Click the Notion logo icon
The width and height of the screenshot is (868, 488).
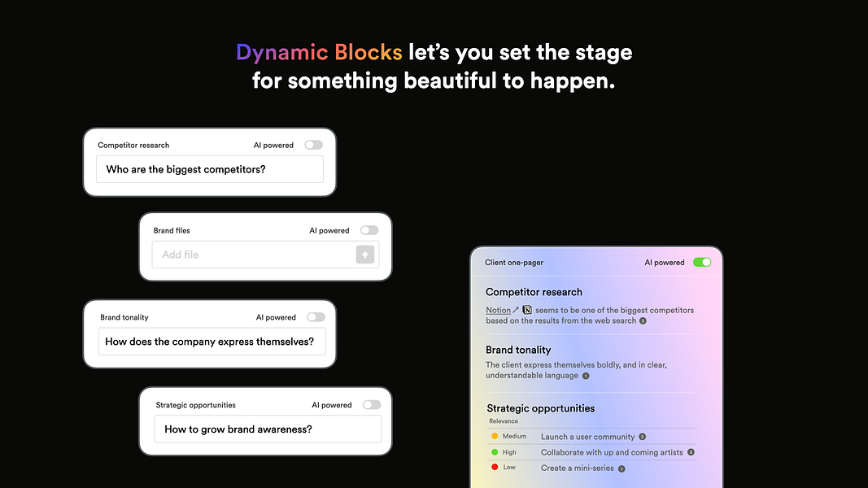[x=527, y=310]
